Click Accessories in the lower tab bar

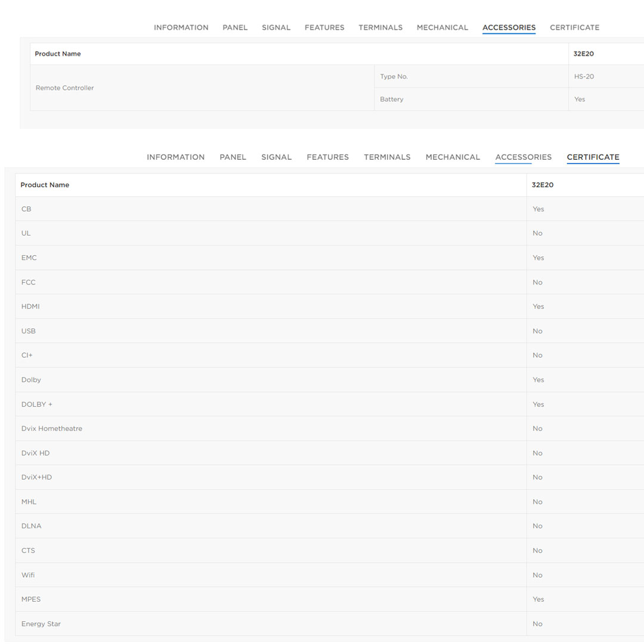(x=523, y=157)
